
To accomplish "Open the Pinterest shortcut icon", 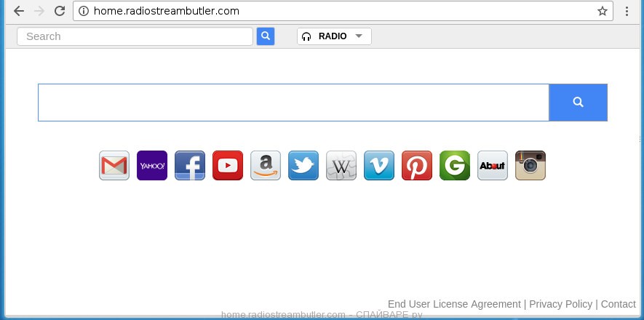I will (x=417, y=165).
